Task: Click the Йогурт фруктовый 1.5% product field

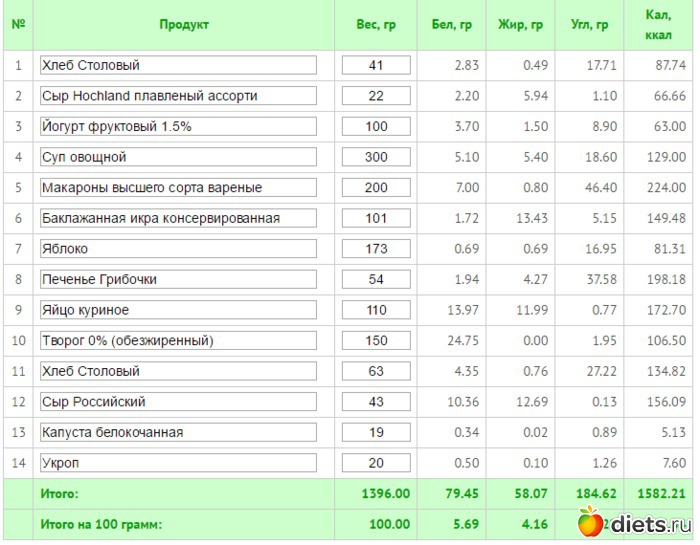Action: coord(178,127)
